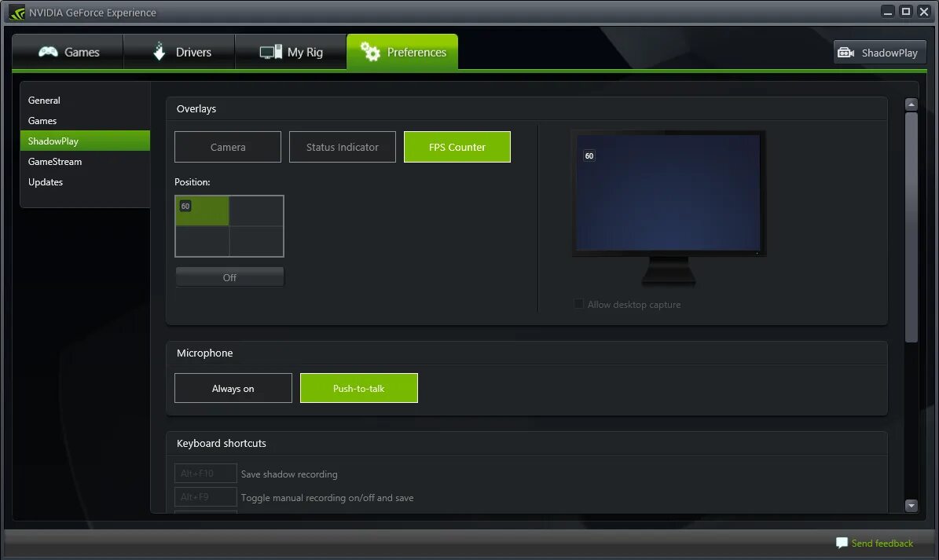
Task: Choose the Status Indicator overlay option
Action: pyautogui.click(x=343, y=147)
